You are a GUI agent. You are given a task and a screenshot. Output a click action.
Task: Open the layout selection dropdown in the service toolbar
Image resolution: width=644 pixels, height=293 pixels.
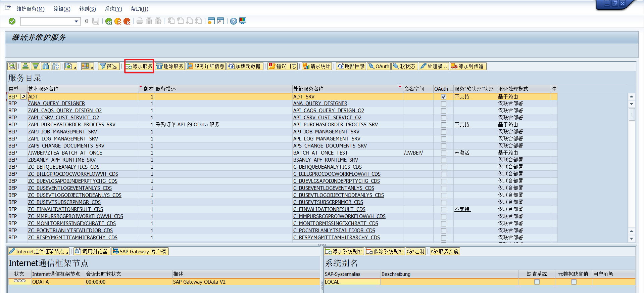coord(87,66)
